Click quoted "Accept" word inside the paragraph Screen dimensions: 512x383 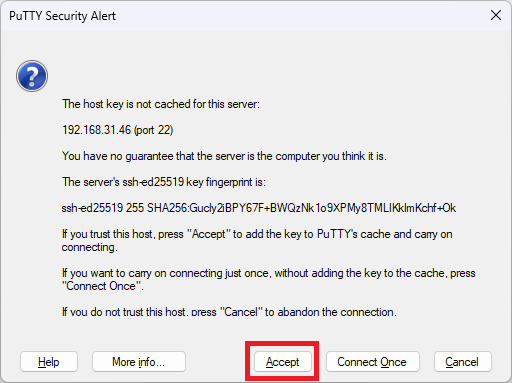point(209,234)
